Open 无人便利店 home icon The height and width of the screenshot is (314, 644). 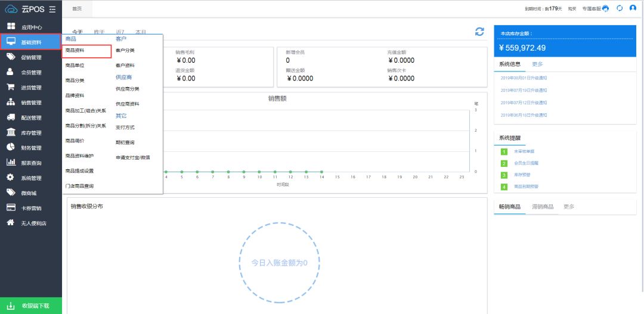coord(11,222)
